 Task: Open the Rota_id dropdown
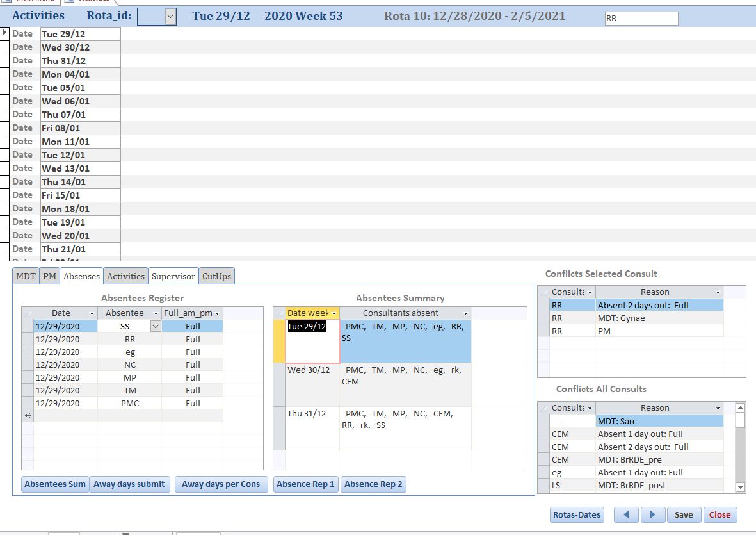170,17
